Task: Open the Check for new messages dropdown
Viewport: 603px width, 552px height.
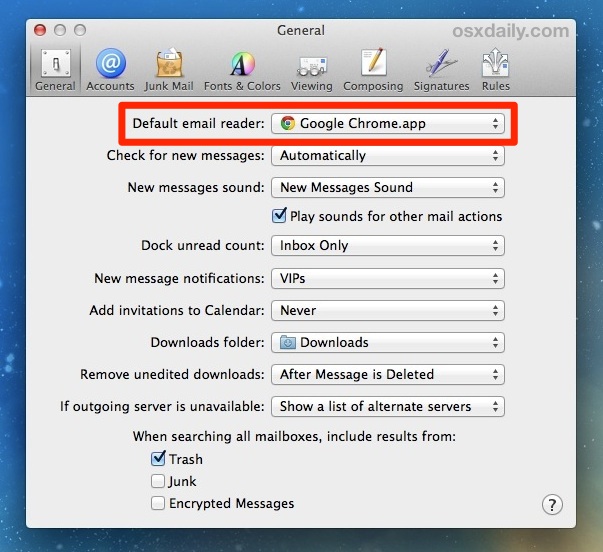Action: tap(388, 155)
